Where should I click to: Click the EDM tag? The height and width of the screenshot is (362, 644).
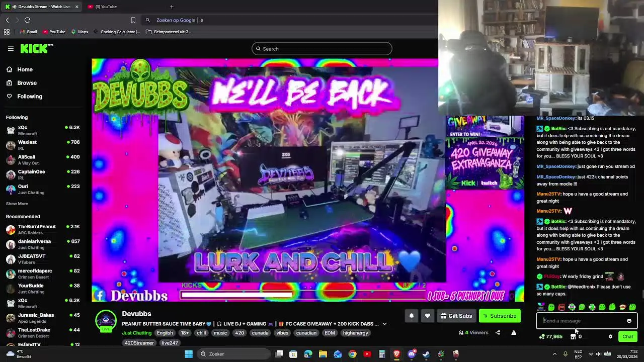[x=330, y=333]
